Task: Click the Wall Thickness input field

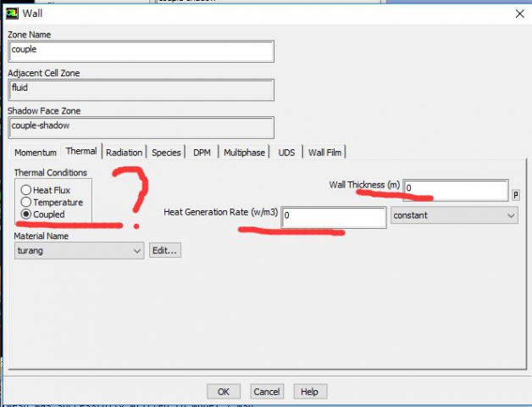Action: (455, 189)
